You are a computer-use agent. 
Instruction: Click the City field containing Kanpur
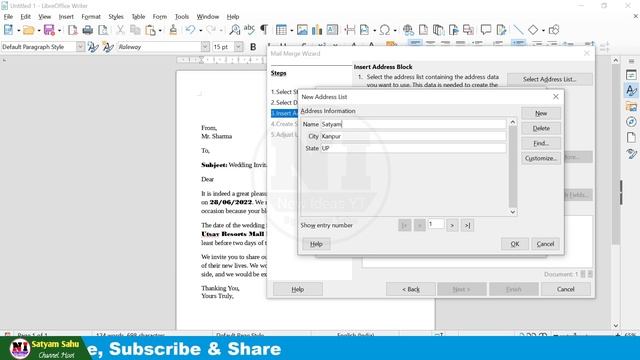(x=413, y=136)
